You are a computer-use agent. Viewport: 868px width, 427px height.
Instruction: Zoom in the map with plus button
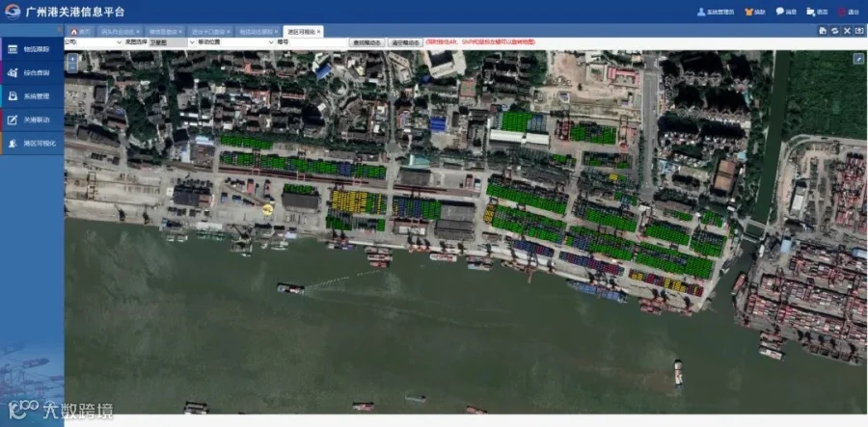pyautogui.click(x=72, y=58)
